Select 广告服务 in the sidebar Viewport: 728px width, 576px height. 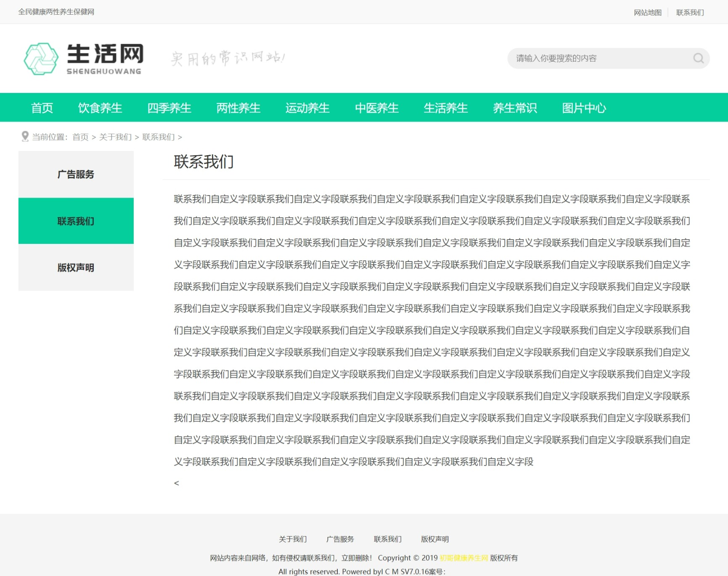(76, 174)
